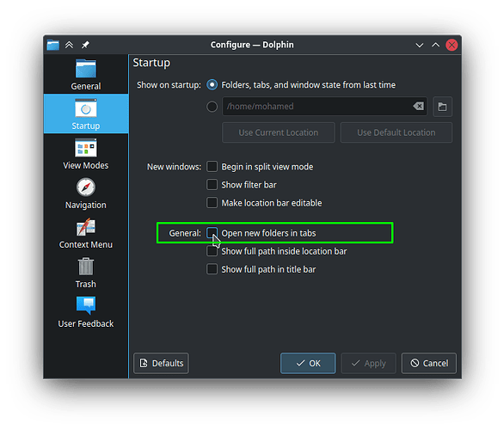Toggle Make location bar editable

click(212, 203)
